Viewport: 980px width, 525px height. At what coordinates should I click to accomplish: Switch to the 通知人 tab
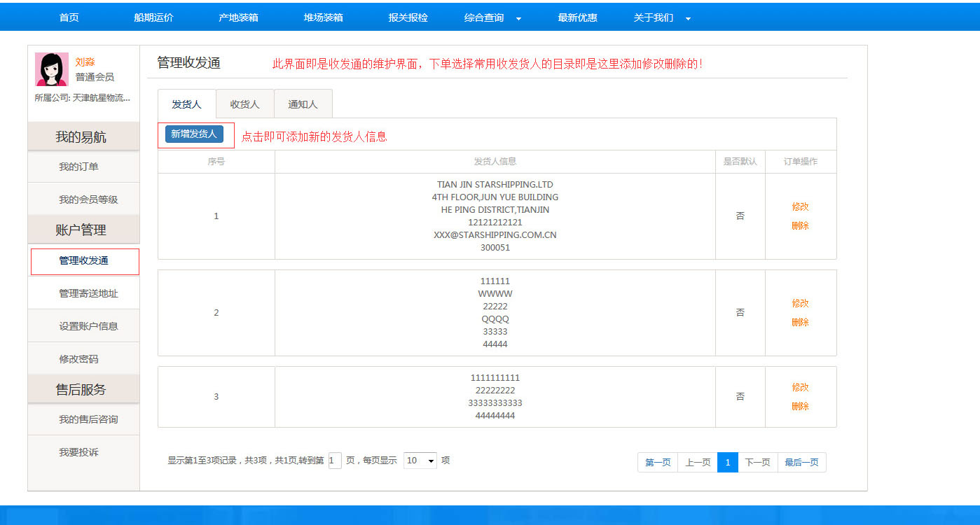303,104
